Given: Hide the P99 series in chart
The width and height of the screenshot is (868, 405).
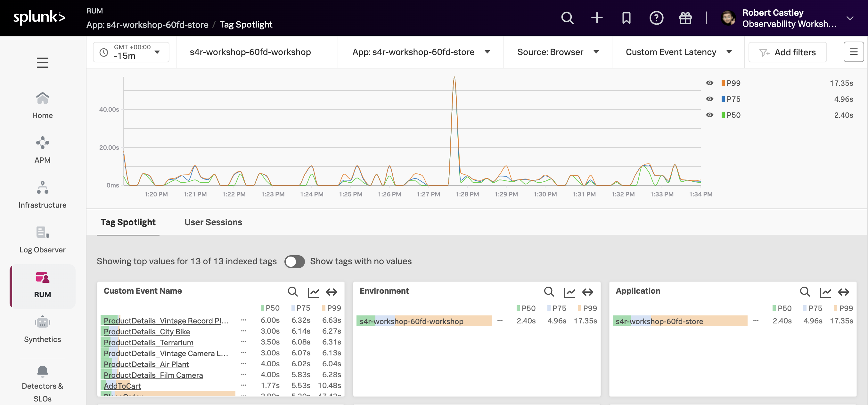Looking at the screenshot, I should (x=710, y=83).
